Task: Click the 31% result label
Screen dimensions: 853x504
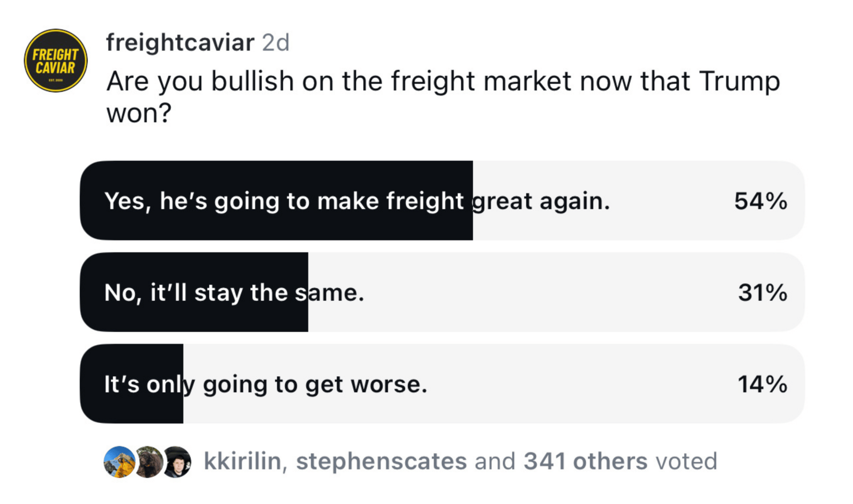Action: click(x=762, y=293)
